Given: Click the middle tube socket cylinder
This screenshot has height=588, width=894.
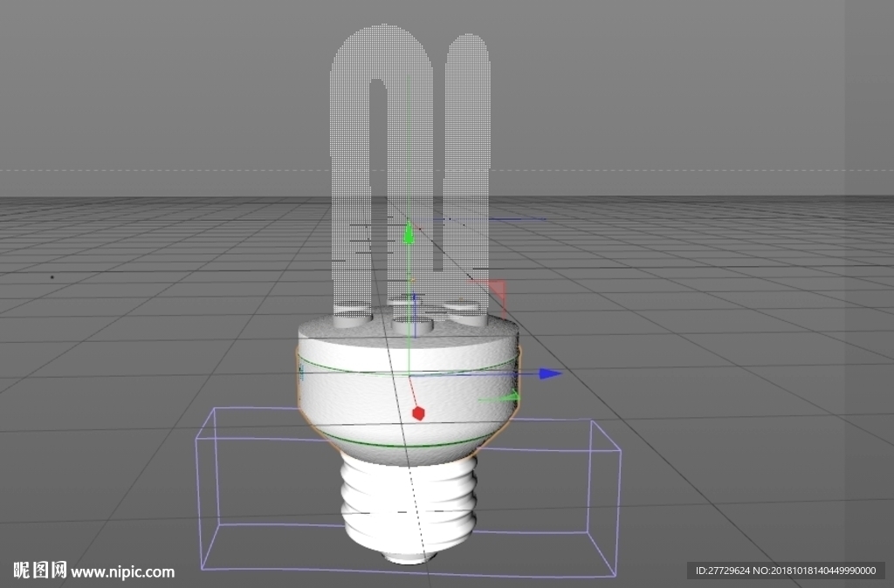Looking at the screenshot, I should point(412,326).
